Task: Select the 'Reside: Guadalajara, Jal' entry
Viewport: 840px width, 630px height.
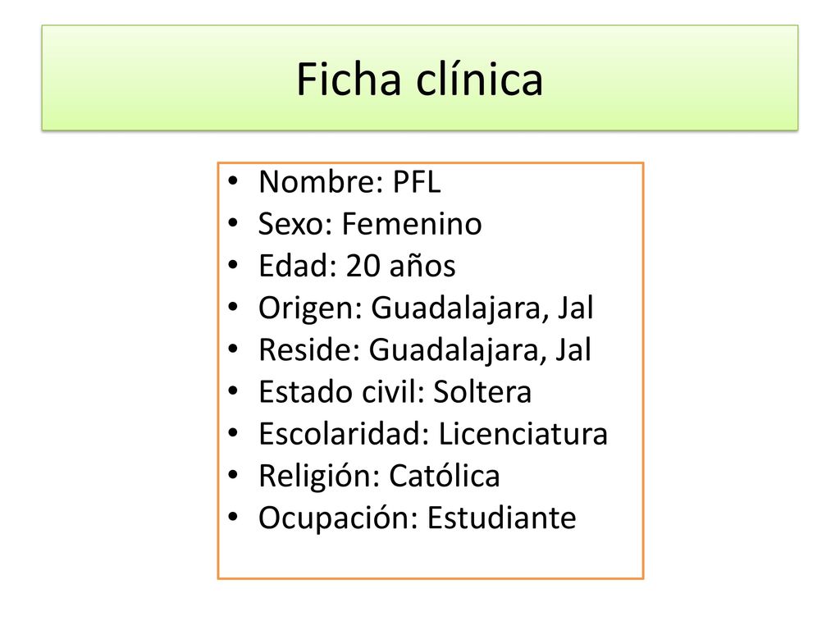Action: pos(425,349)
